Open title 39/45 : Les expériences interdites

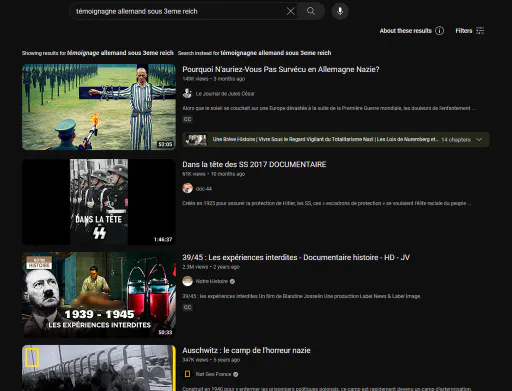point(296,257)
